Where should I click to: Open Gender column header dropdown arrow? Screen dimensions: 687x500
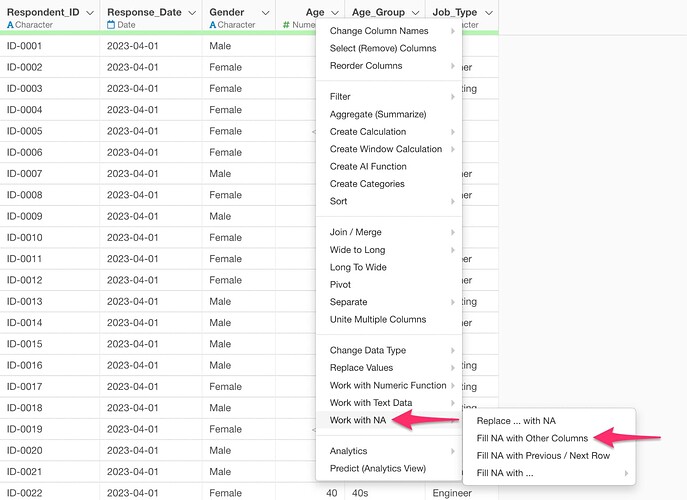tap(265, 12)
